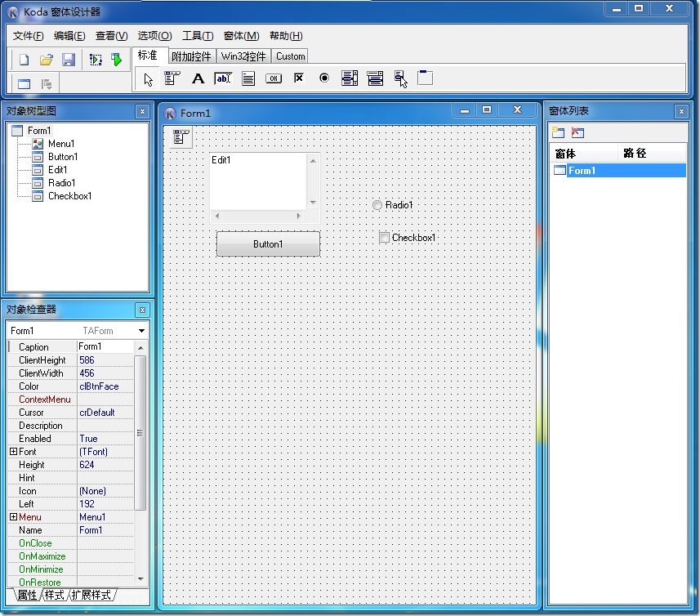Image resolution: width=700 pixels, height=616 pixels.
Task: Select the Radio1 radio button on form
Action: [x=377, y=205]
